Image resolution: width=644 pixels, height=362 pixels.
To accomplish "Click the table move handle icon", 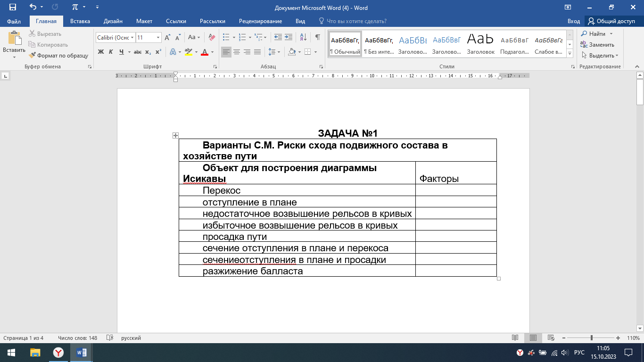I will click(175, 136).
